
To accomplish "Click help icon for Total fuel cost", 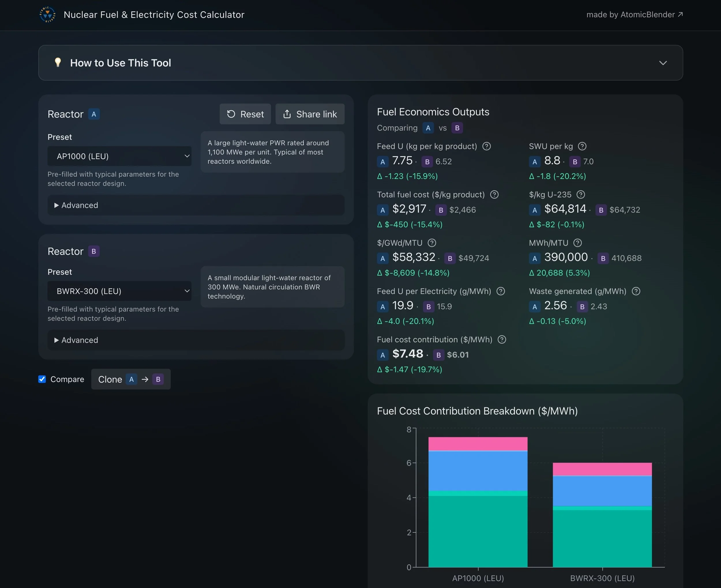I will coord(494,195).
